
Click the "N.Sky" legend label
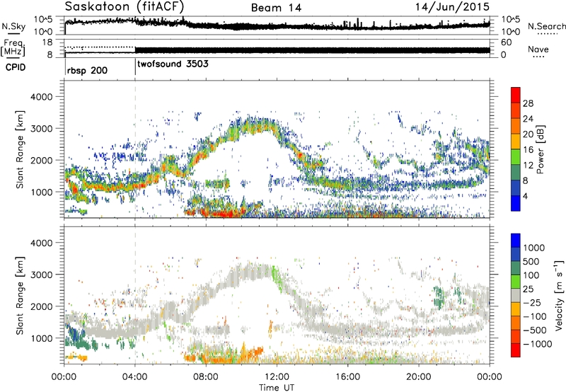[x=13, y=26]
